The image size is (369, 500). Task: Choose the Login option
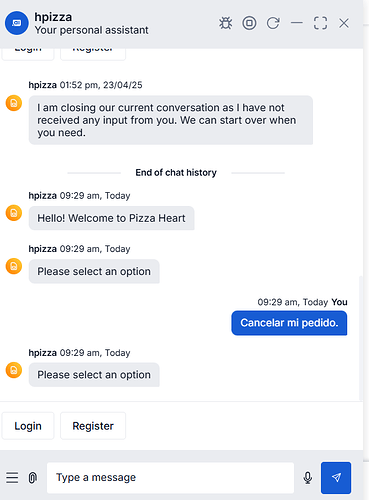pyautogui.click(x=28, y=426)
